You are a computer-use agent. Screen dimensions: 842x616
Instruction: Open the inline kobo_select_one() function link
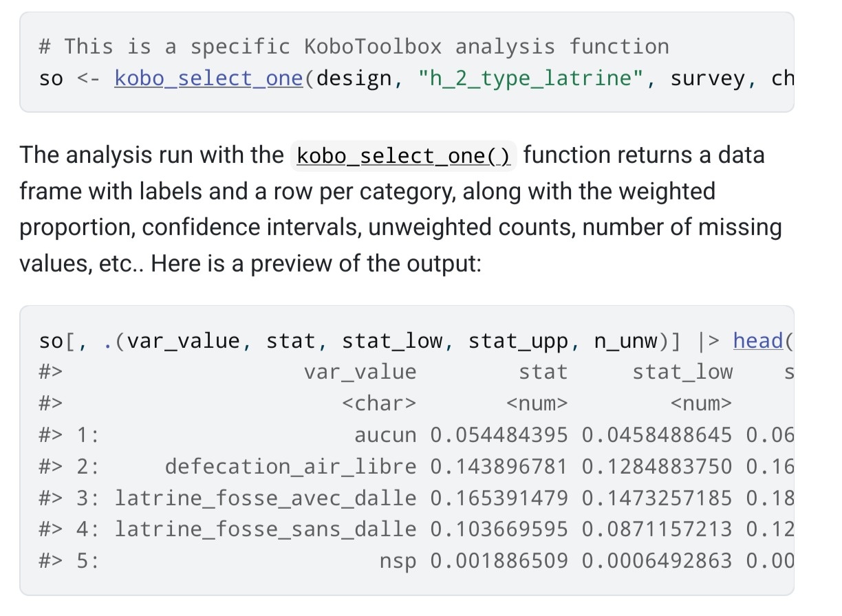403,156
